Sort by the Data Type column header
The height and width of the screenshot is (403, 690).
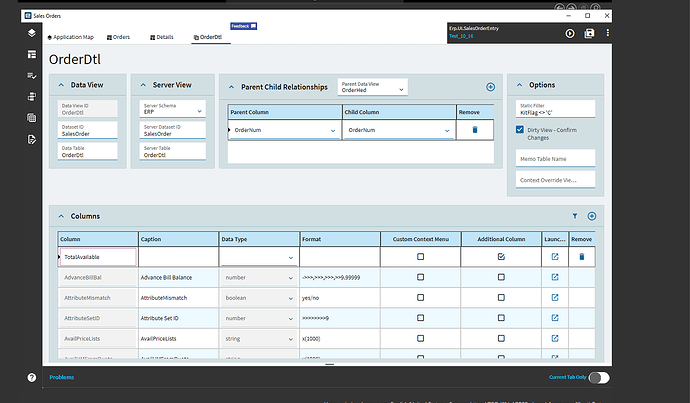coord(259,239)
